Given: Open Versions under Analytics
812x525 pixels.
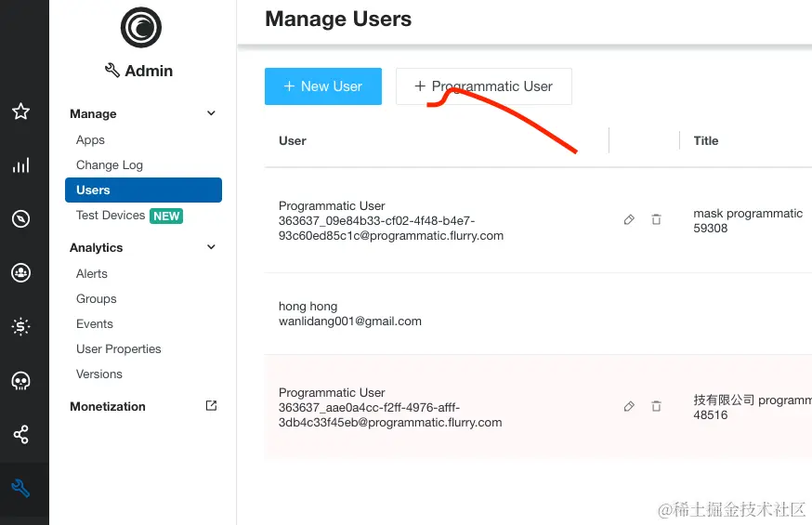Looking at the screenshot, I should click(x=98, y=374).
